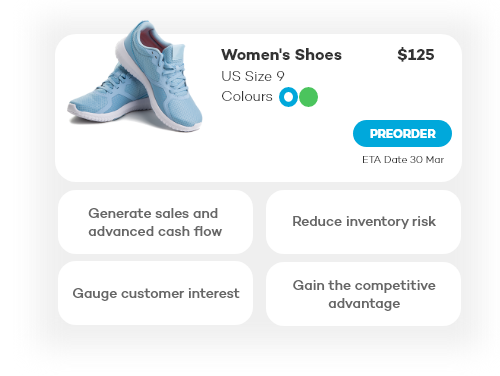The width and height of the screenshot is (500, 376).
Task: Click the word 'advantage' in the last card
Action: [364, 304]
